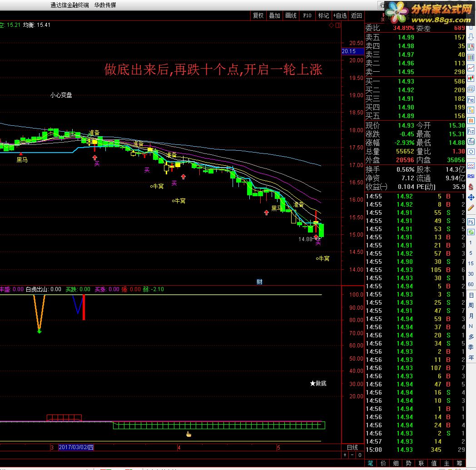Click the F5 sidebar icon
This screenshot has width=476, height=470.
[x=471, y=222]
